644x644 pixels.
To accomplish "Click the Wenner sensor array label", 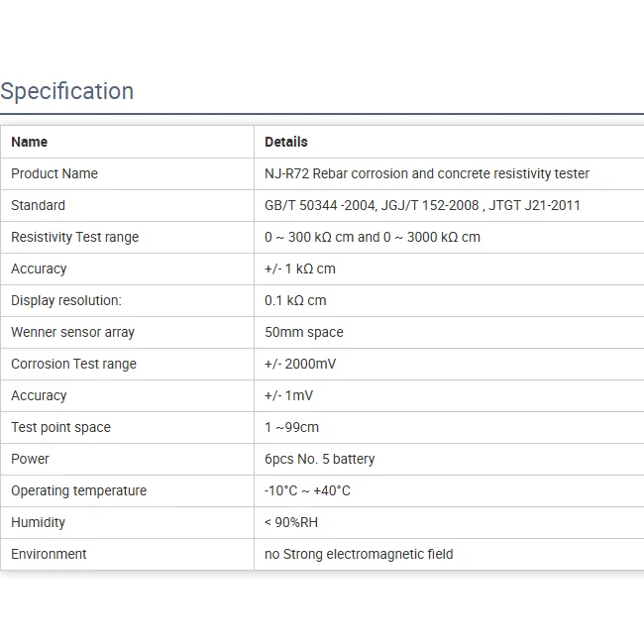I will 72,332.
